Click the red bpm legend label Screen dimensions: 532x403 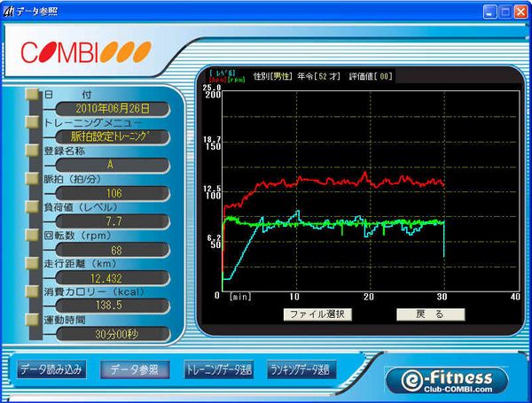[x=218, y=80]
